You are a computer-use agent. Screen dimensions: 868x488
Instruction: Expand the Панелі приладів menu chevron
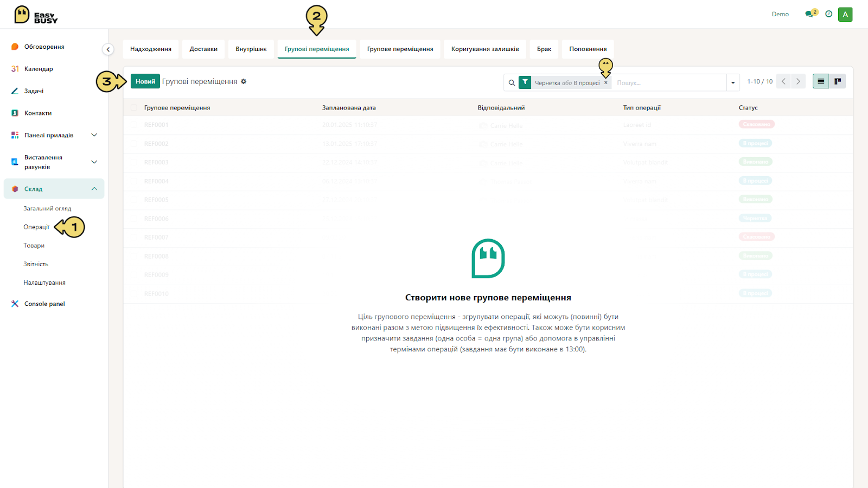(x=94, y=135)
